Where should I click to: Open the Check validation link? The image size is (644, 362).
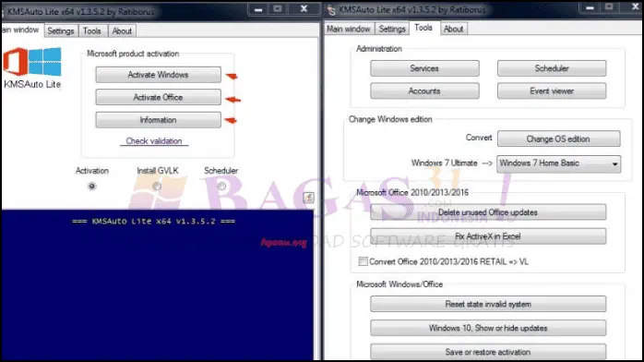tap(154, 141)
